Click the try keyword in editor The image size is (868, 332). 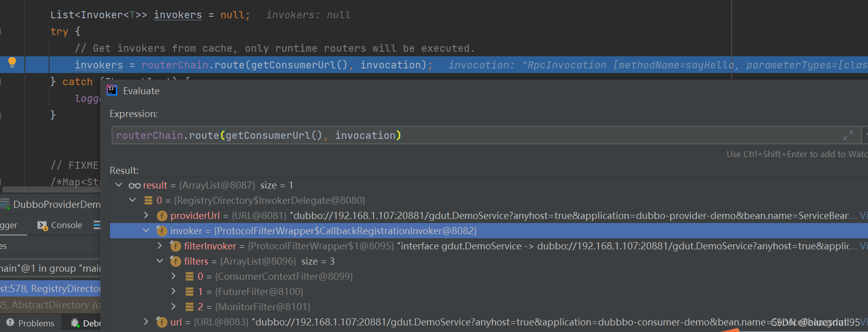pos(59,31)
